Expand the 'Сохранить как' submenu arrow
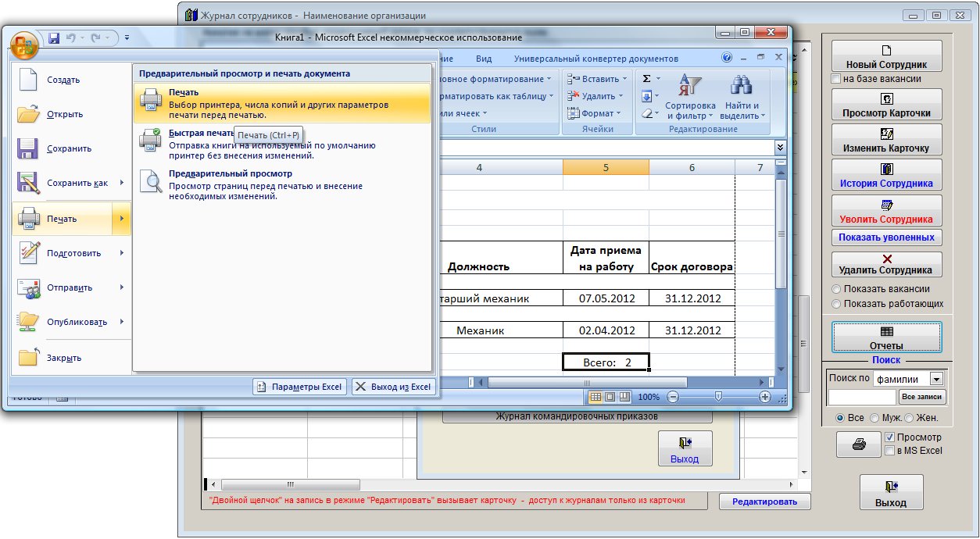 (x=122, y=183)
